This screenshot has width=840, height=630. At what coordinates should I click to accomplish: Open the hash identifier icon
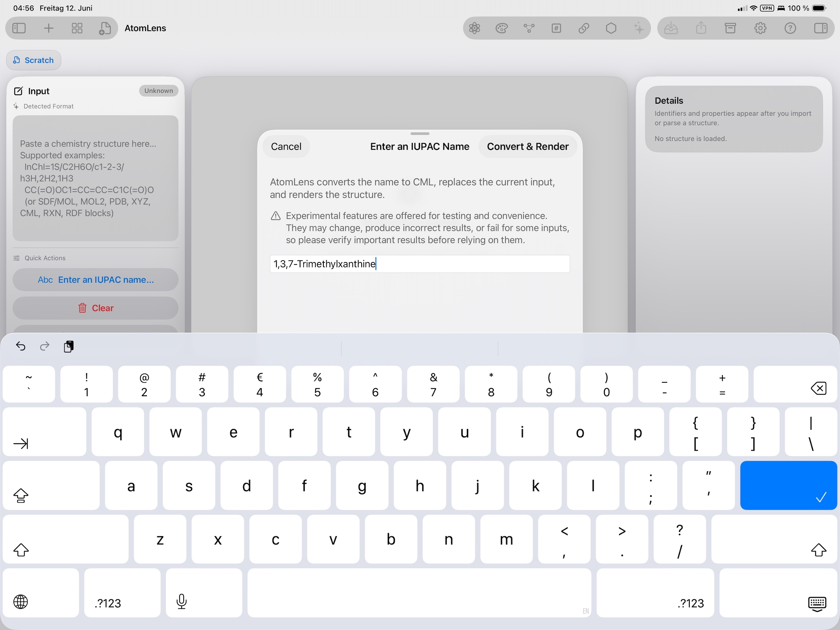(556, 28)
